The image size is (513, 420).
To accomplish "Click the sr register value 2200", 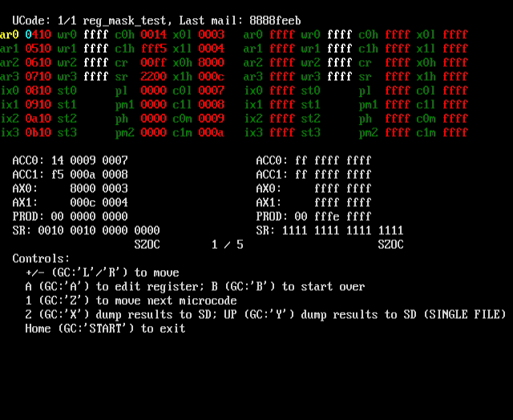I will pos(154,76).
